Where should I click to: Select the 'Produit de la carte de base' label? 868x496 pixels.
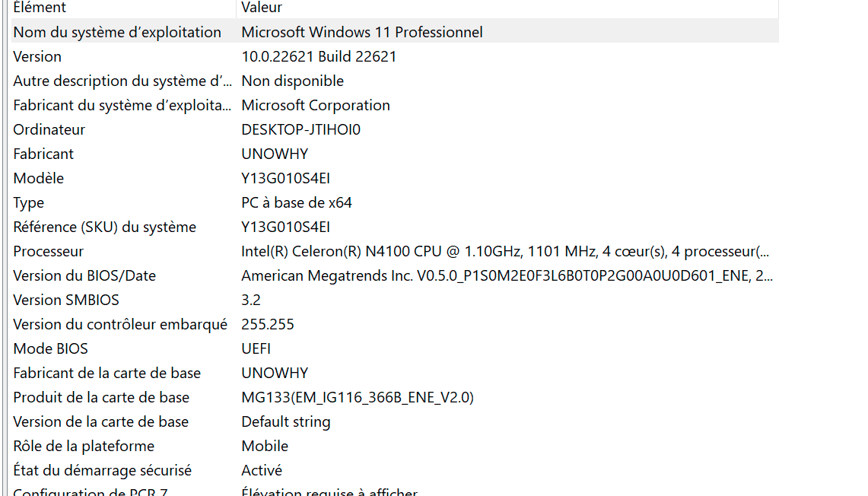pos(101,397)
